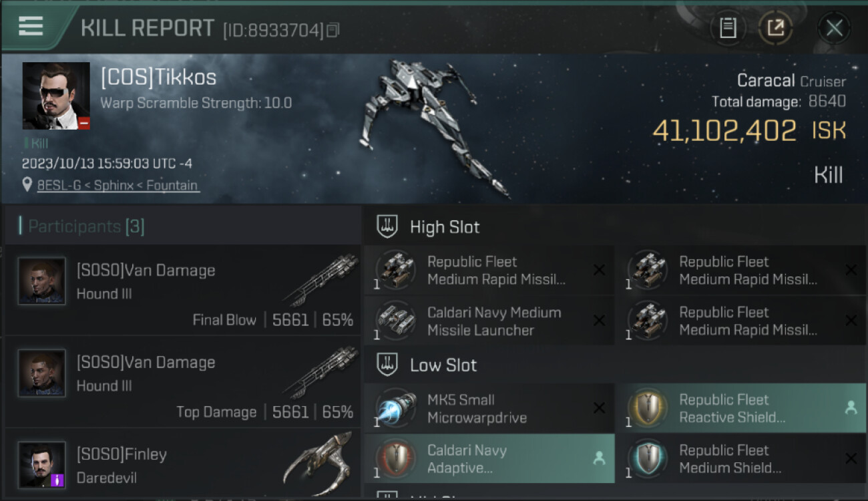Image resolution: width=868 pixels, height=501 pixels.
Task: Share the kill report externally
Action: [x=775, y=28]
